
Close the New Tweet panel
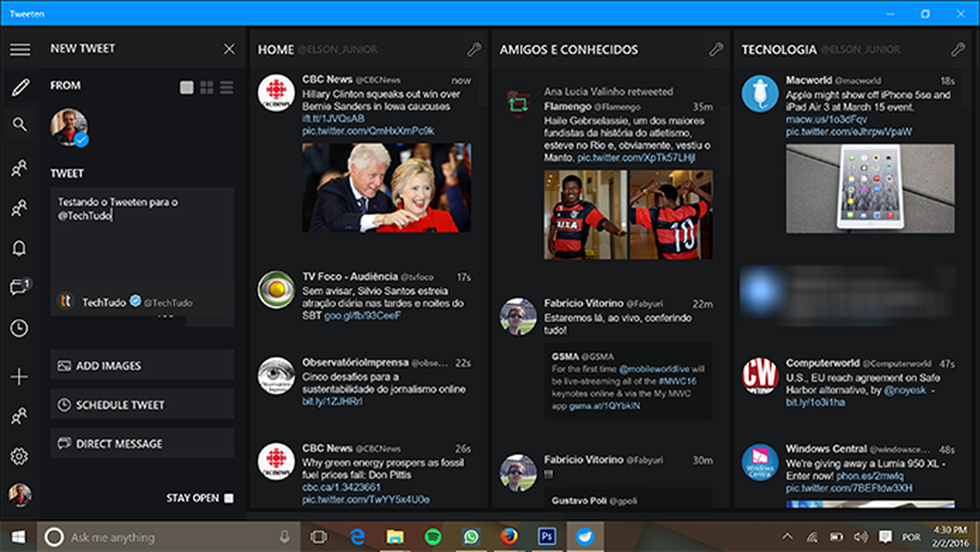tap(229, 49)
